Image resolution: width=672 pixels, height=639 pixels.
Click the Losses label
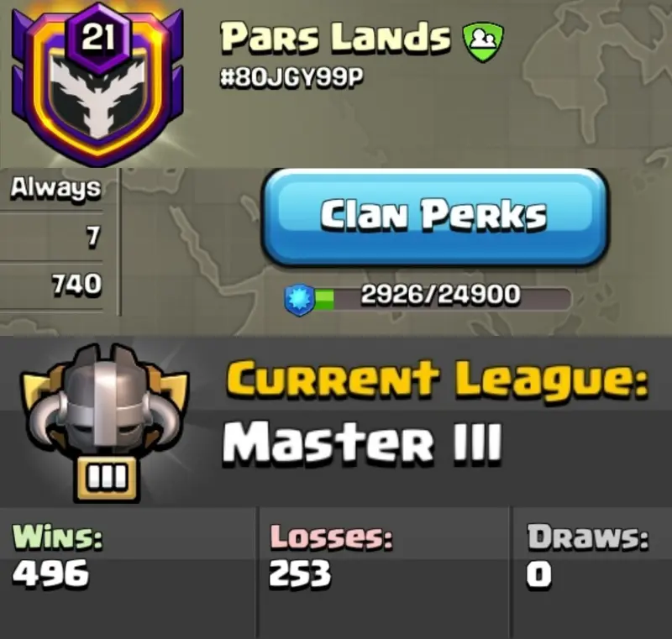[x=331, y=537]
